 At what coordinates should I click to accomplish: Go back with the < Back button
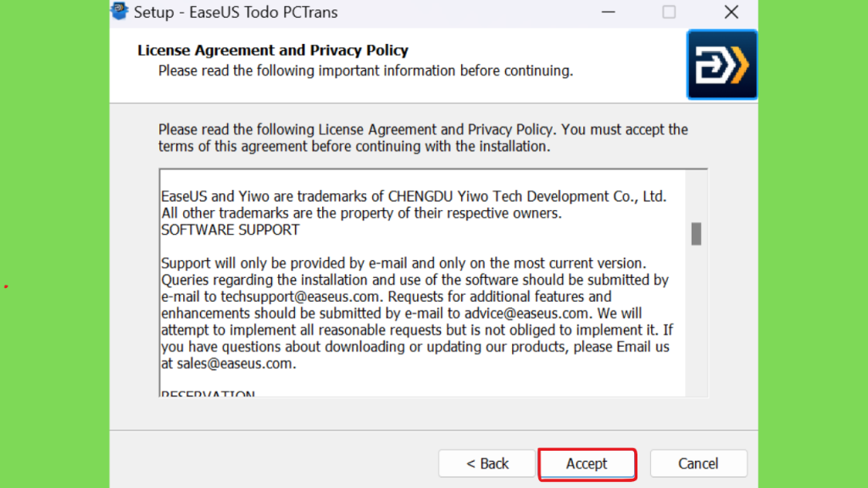pos(487,463)
